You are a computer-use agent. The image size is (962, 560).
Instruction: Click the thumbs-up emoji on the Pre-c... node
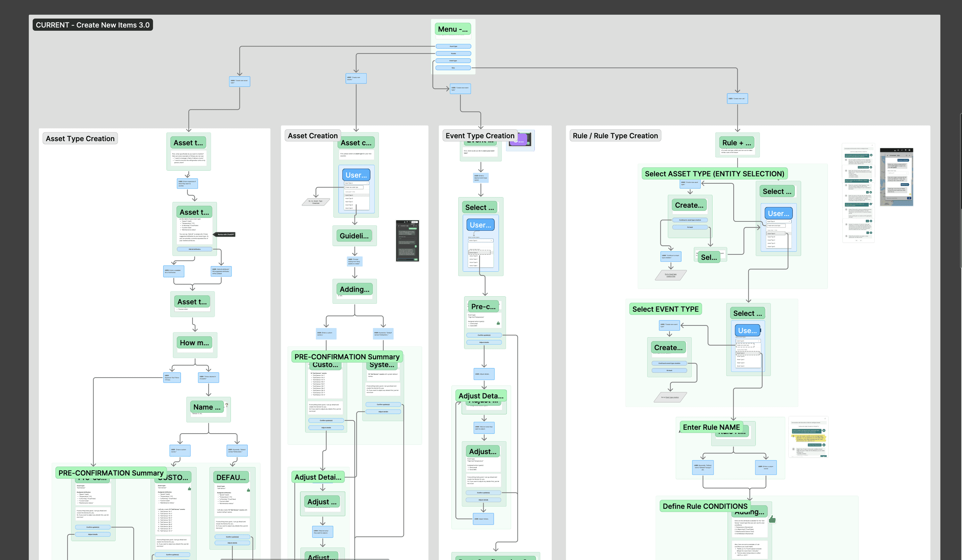click(498, 323)
